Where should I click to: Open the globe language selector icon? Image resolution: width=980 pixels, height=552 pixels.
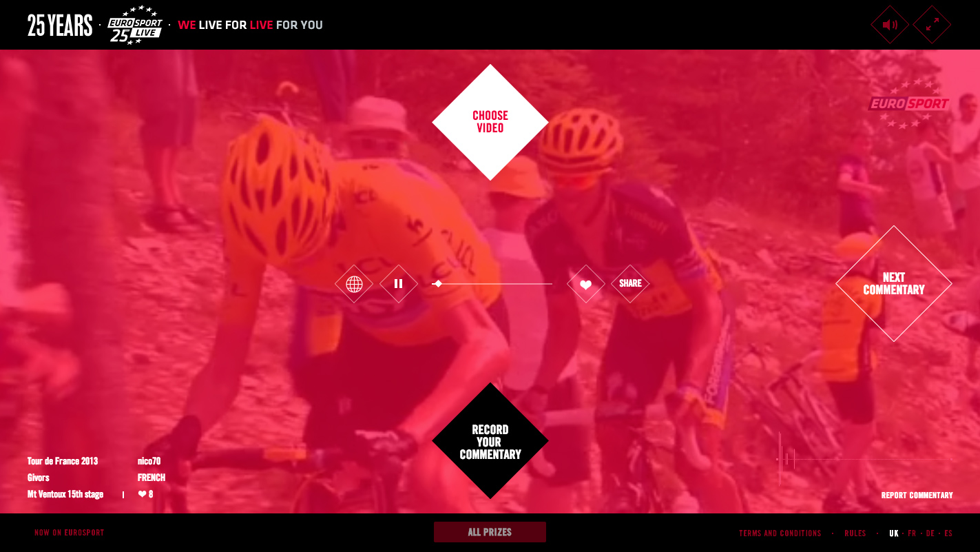tap(354, 284)
